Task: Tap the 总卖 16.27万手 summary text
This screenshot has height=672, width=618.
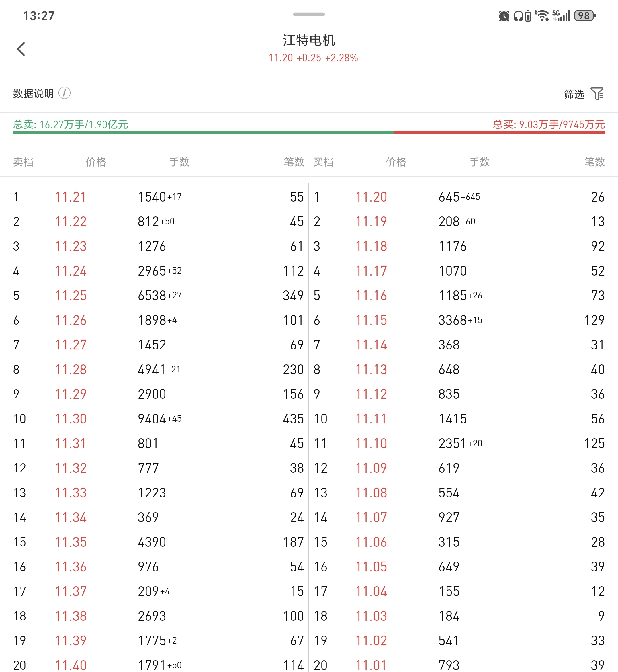Action: click(x=71, y=124)
